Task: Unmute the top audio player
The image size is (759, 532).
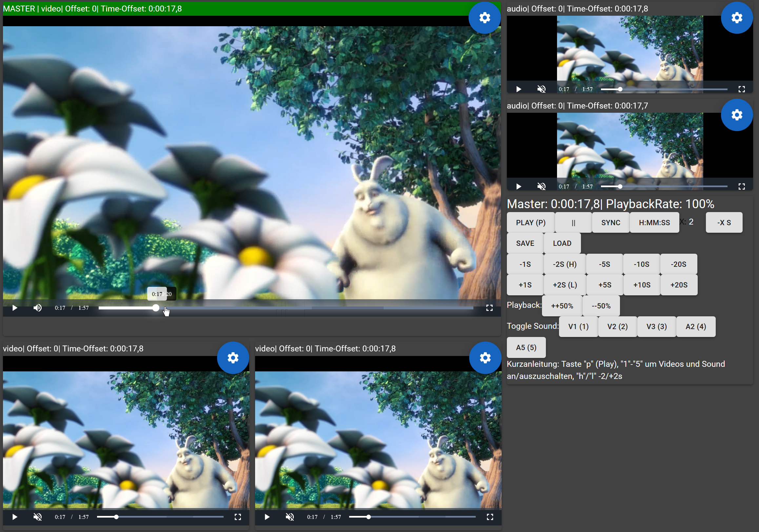Action: [541, 89]
